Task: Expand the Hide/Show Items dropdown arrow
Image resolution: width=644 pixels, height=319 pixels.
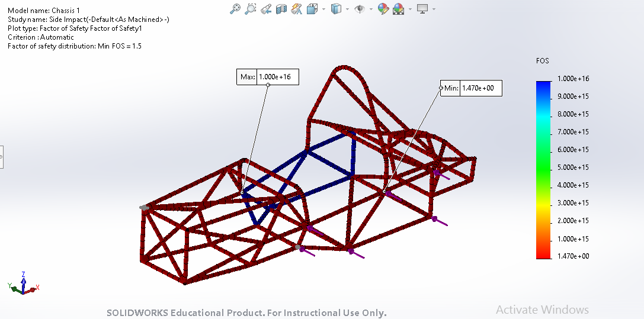Action: 371,9
